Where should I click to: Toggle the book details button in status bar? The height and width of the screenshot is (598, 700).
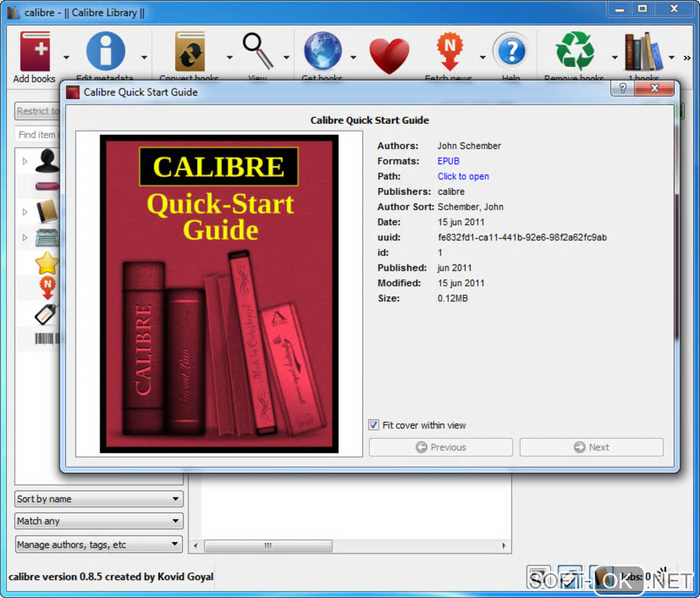[601, 576]
